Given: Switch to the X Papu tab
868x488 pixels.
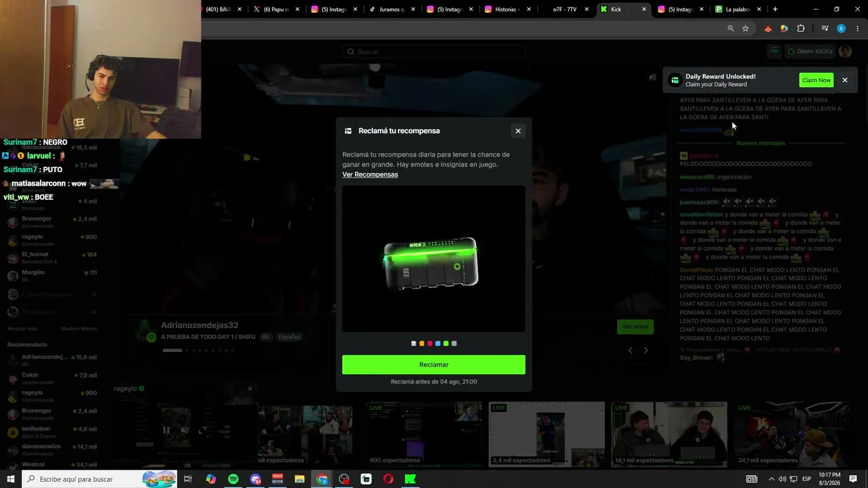Looking at the screenshot, I should [x=276, y=9].
